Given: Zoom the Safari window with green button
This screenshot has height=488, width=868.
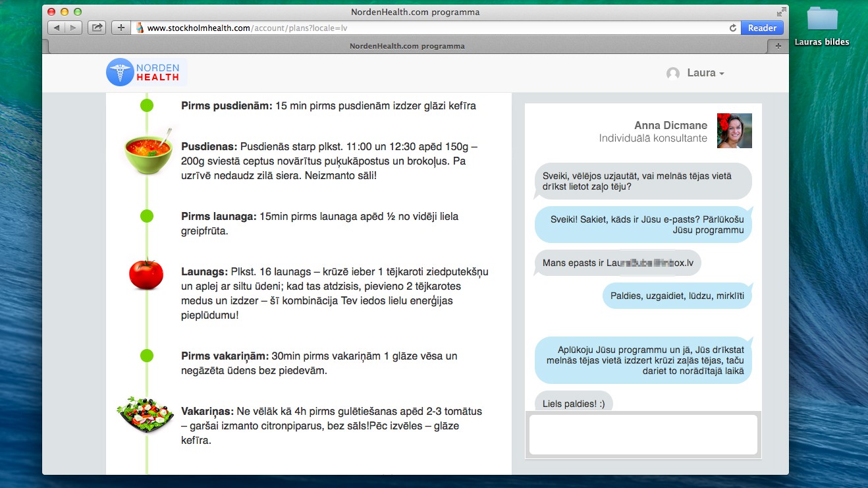Looking at the screenshot, I should 78,12.
